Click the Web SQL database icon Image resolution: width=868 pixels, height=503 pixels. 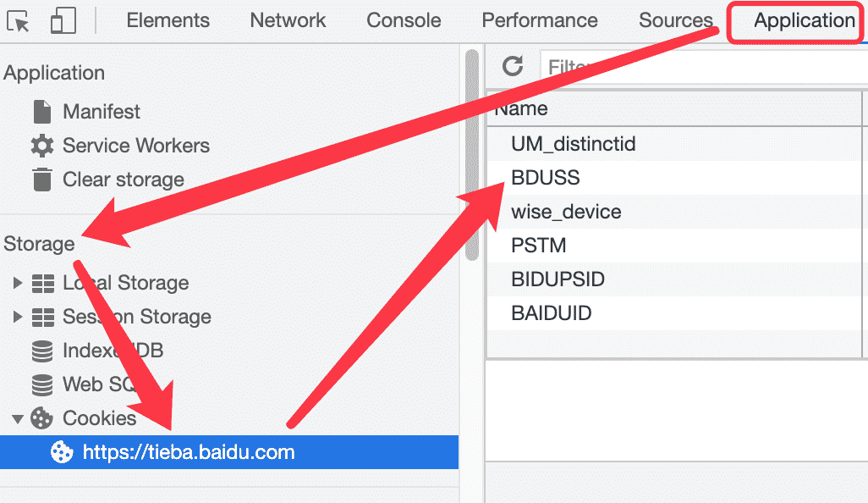click(42, 384)
